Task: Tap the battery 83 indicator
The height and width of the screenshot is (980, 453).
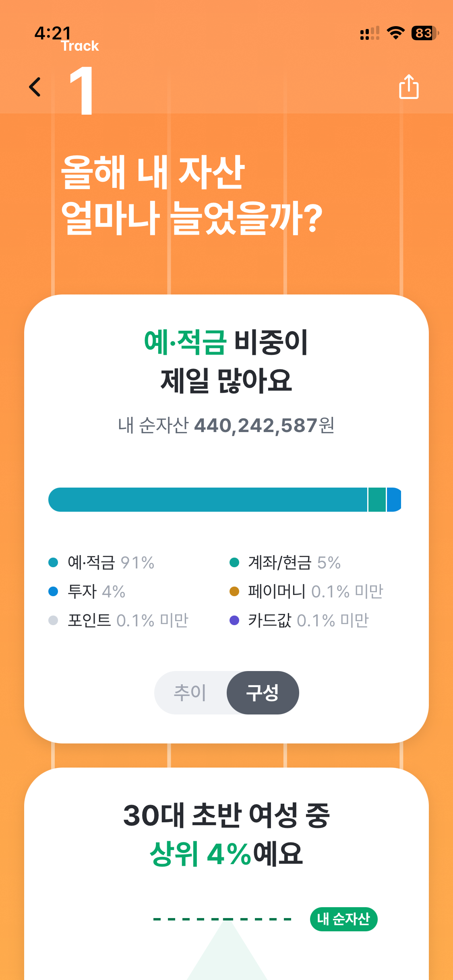Action: point(425,33)
